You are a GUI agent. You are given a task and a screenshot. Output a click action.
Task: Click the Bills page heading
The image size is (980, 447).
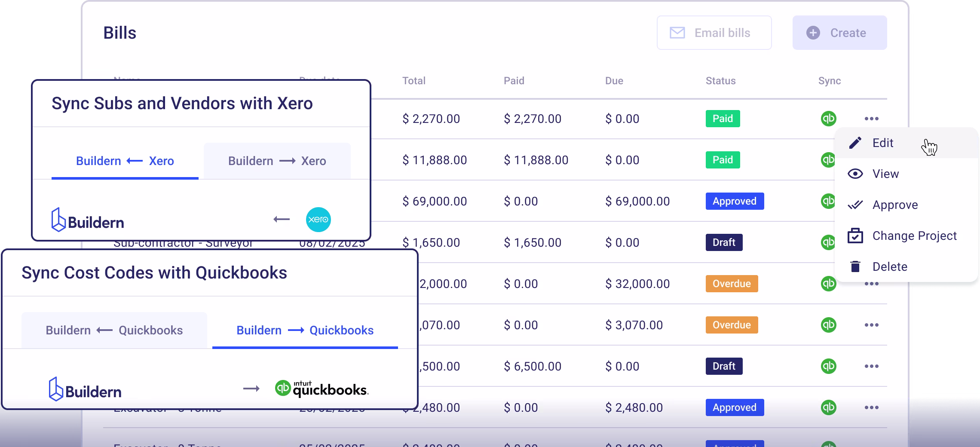coord(120,33)
